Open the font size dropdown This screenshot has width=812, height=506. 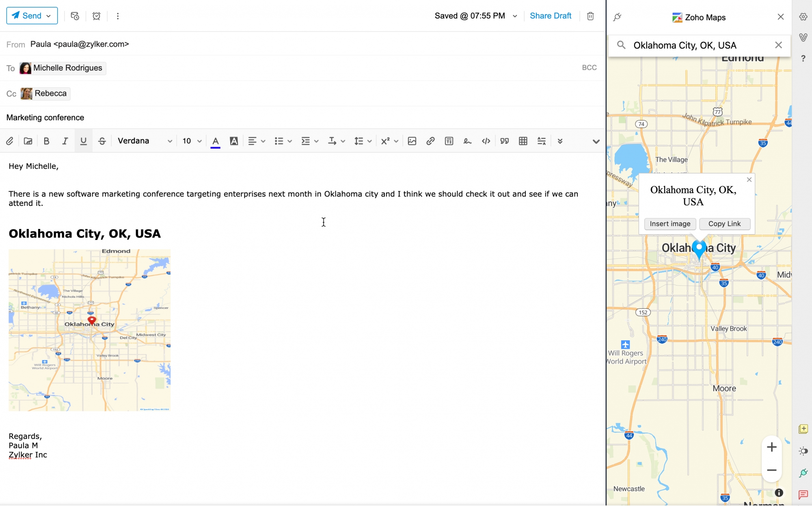click(x=191, y=141)
